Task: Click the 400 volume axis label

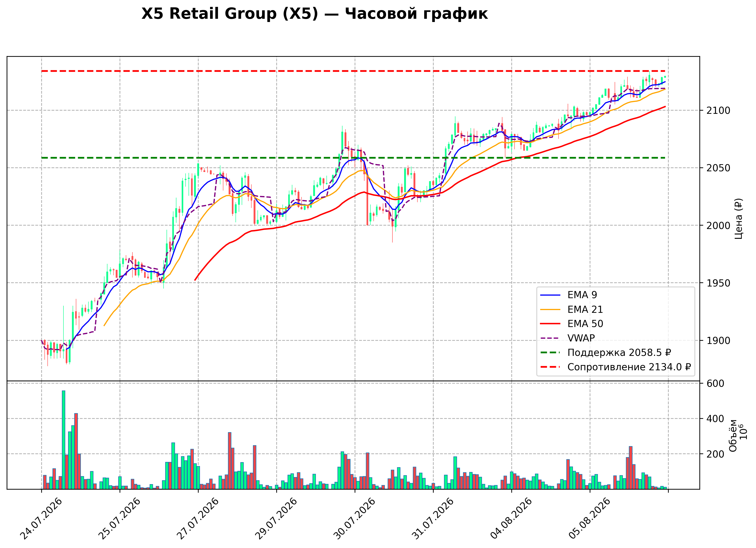Action: coord(715,419)
